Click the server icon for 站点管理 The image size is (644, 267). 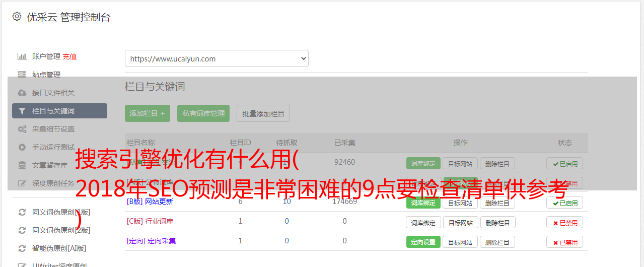(22, 75)
